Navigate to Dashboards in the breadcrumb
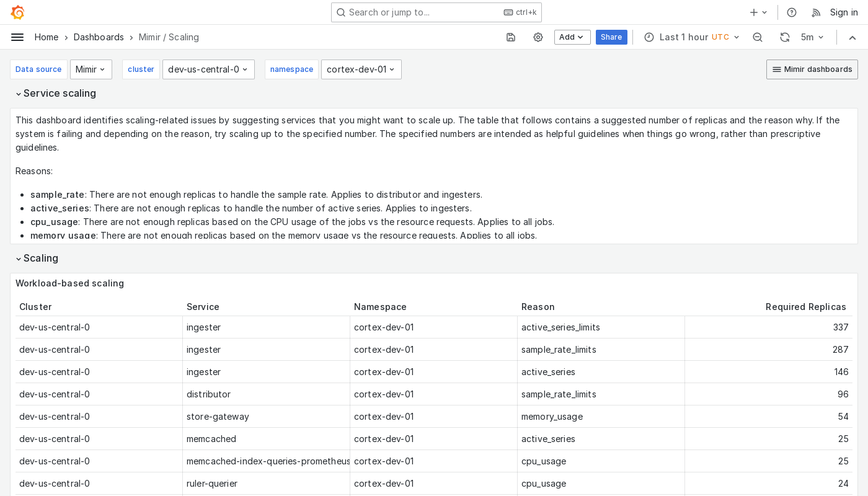The height and width of the screenshot is (496, 868). click(99, 37)
